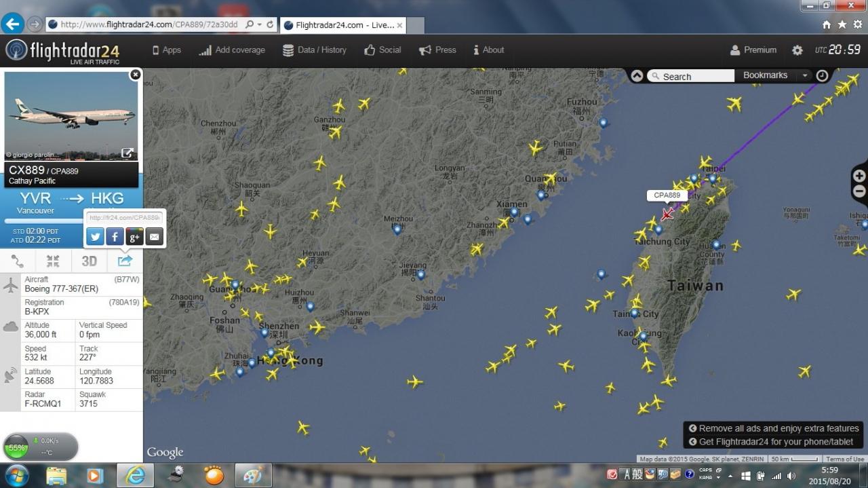Open the IME help icon in tray
Image resolution: width=868 pixels, height=488 pixels.
point(690,474)
